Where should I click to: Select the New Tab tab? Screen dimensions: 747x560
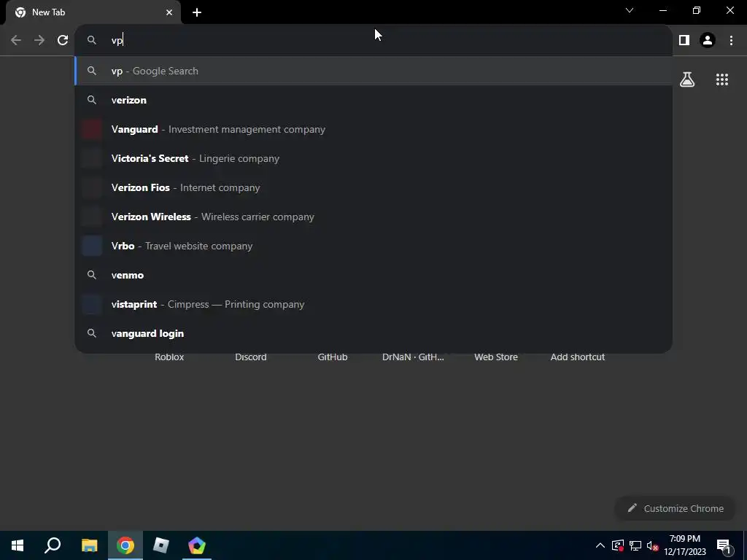[93, 12]
